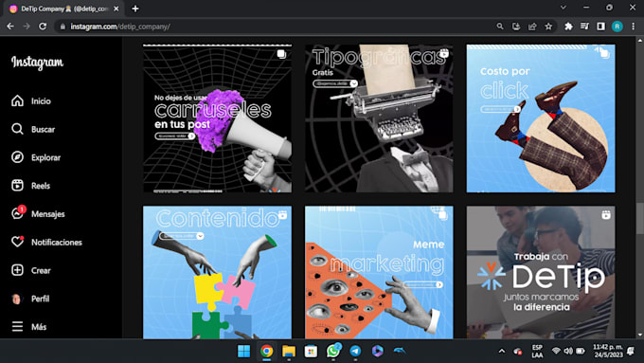Open a new browser tab

click(x=135, y=9)
